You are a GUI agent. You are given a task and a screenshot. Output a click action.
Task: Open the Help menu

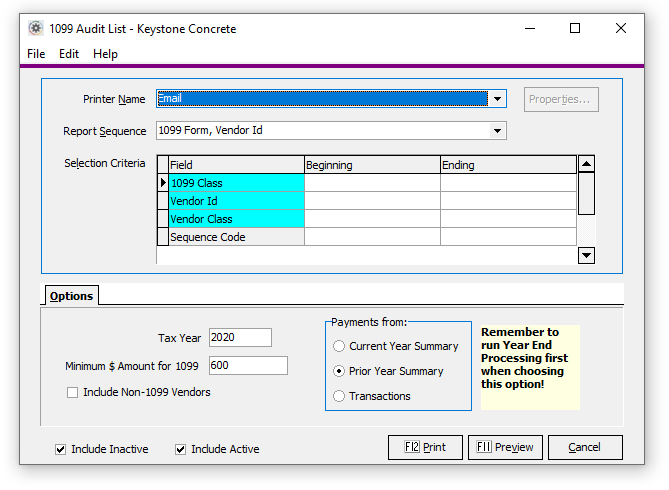pos(105,54)
